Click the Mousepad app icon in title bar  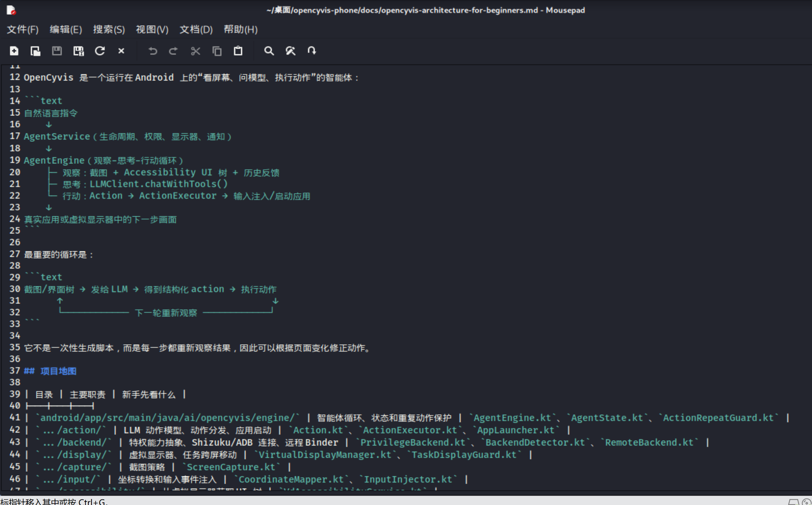11,10
